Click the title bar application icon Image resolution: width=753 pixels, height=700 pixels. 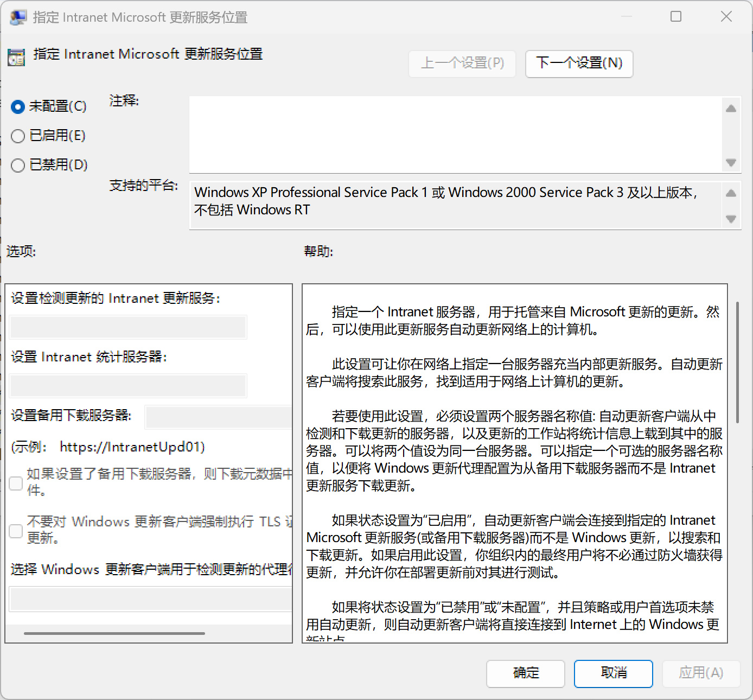18,17
